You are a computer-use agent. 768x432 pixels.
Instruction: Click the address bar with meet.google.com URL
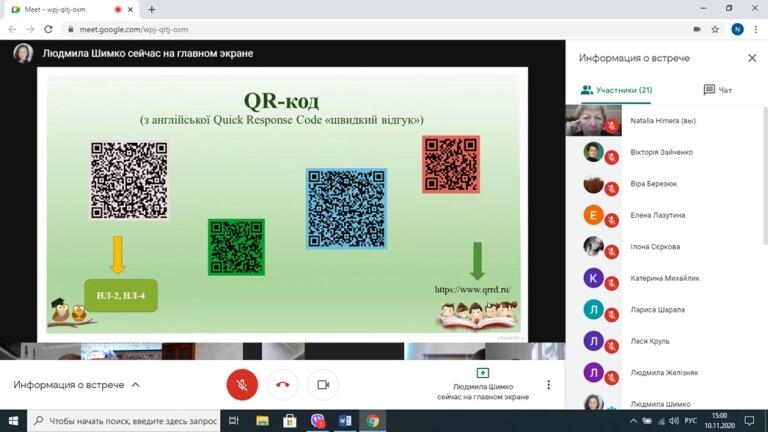pos(377,29)
